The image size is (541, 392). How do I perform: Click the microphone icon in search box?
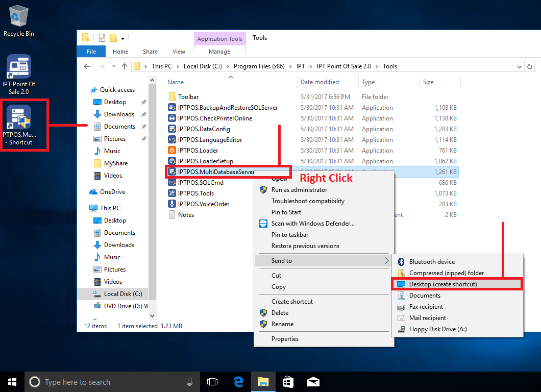[189, 382]
